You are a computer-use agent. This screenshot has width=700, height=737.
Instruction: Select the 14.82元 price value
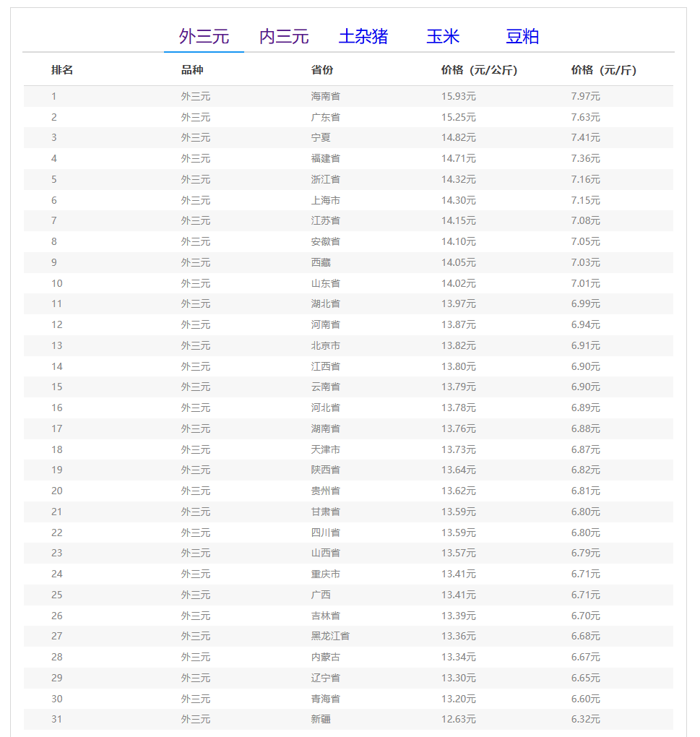[x=459, y=138]
